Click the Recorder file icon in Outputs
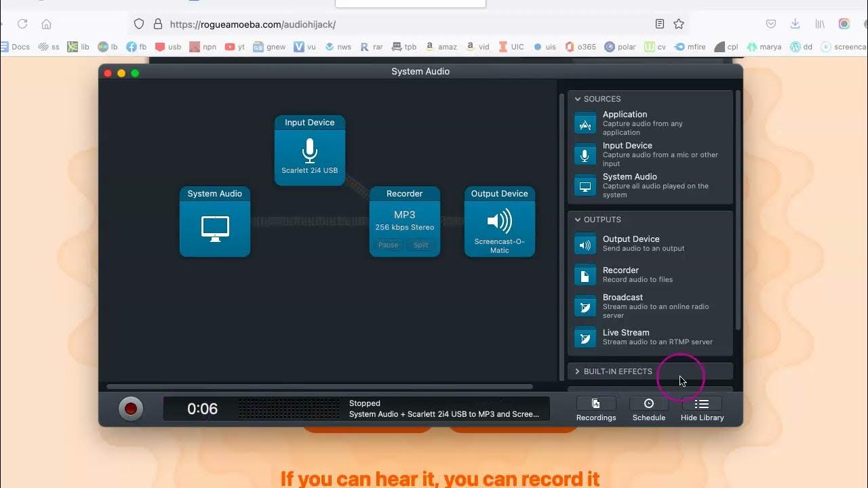 coord(585,274)
